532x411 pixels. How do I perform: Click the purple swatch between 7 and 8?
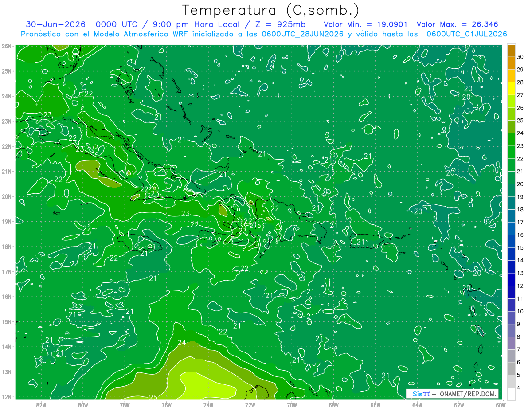(511, 343)
